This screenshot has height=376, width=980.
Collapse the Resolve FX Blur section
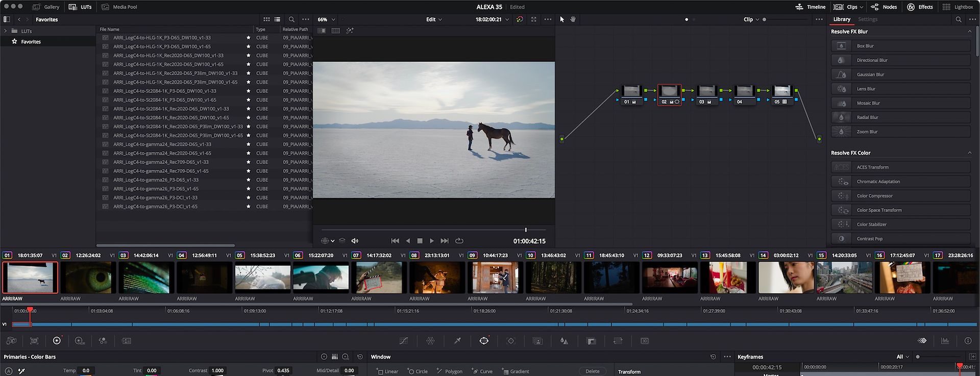pos(969,32)
